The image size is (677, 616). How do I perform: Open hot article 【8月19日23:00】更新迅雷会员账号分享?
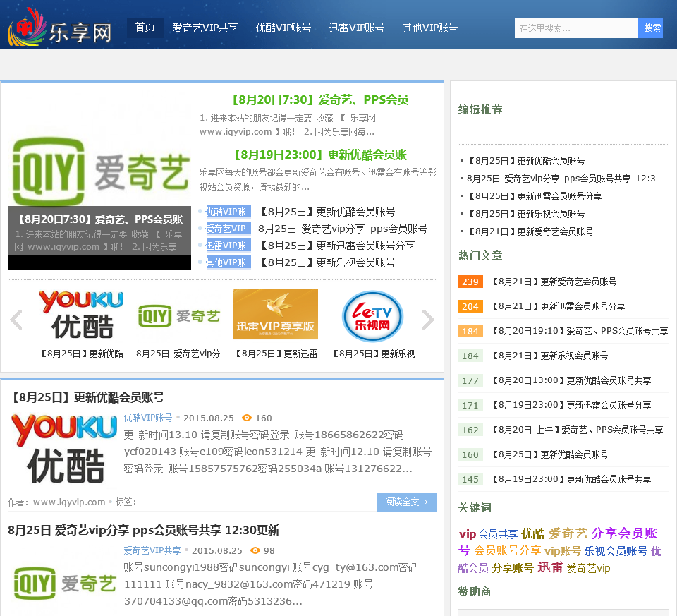click(x=572, y=405)
